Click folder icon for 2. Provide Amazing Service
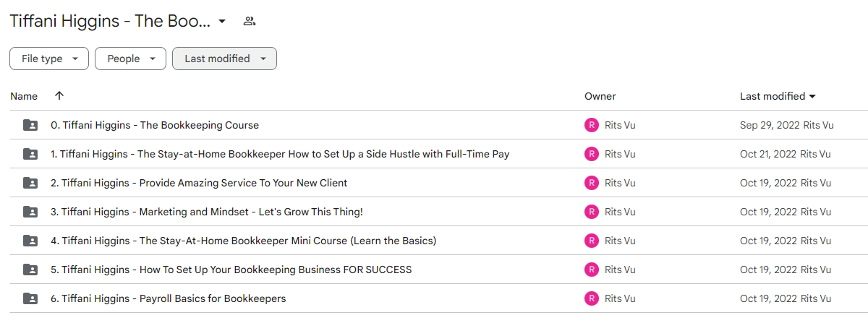This screenshot has width=868, height=323. coord(30,183)
